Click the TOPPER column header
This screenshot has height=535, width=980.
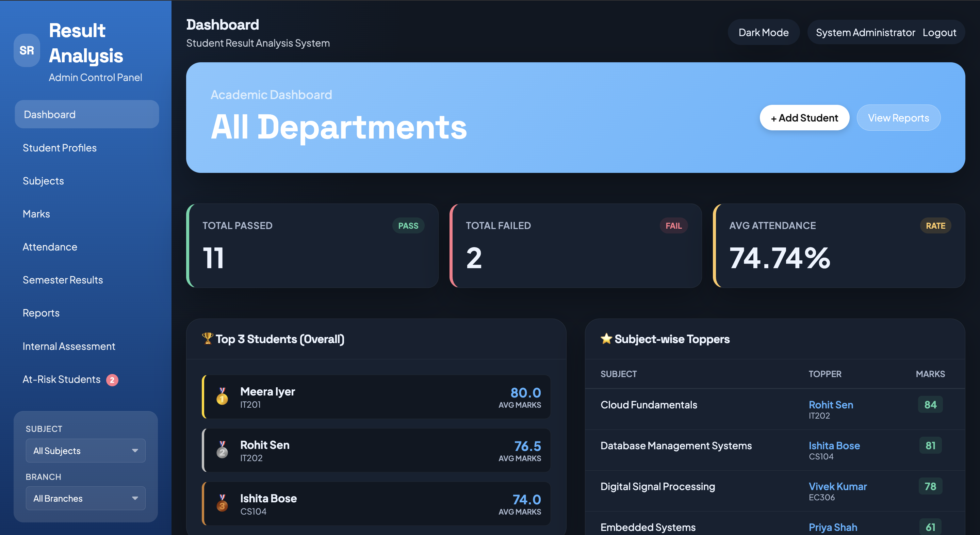[x=825, y=374]
